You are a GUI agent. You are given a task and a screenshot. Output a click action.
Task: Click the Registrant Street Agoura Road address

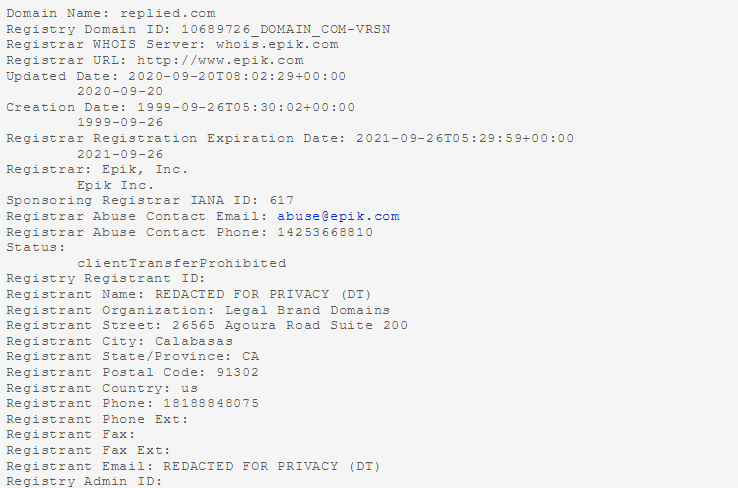click(207, 326)
